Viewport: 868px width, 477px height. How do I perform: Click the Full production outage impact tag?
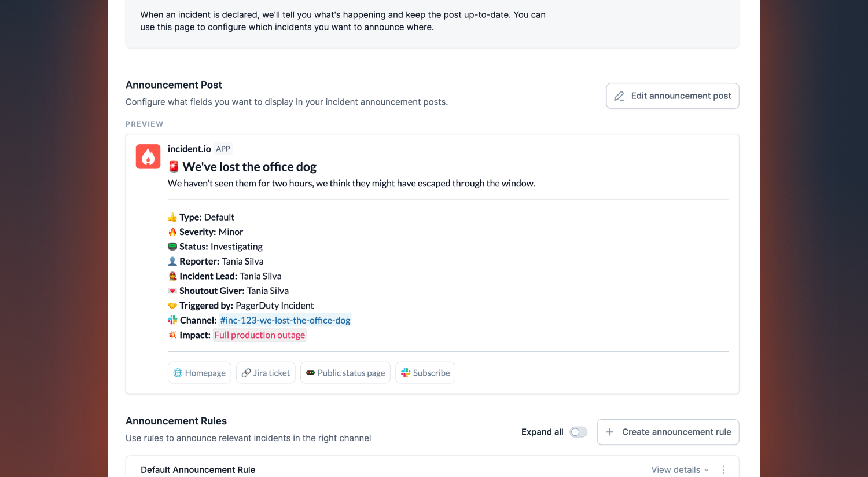point(259,335)
